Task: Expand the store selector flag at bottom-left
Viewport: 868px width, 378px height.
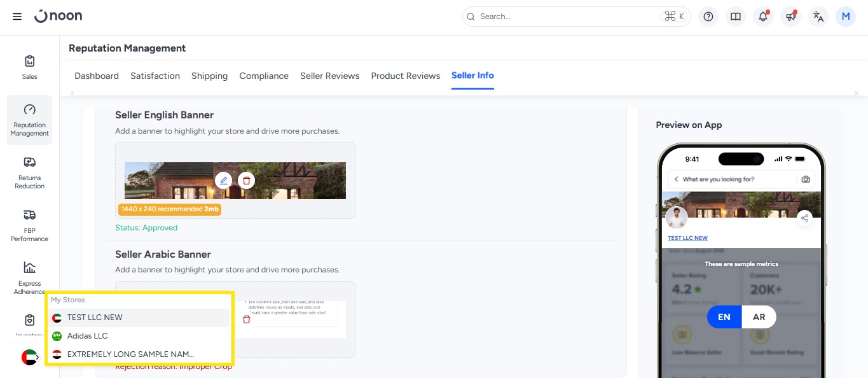Action: pos(30,358)
